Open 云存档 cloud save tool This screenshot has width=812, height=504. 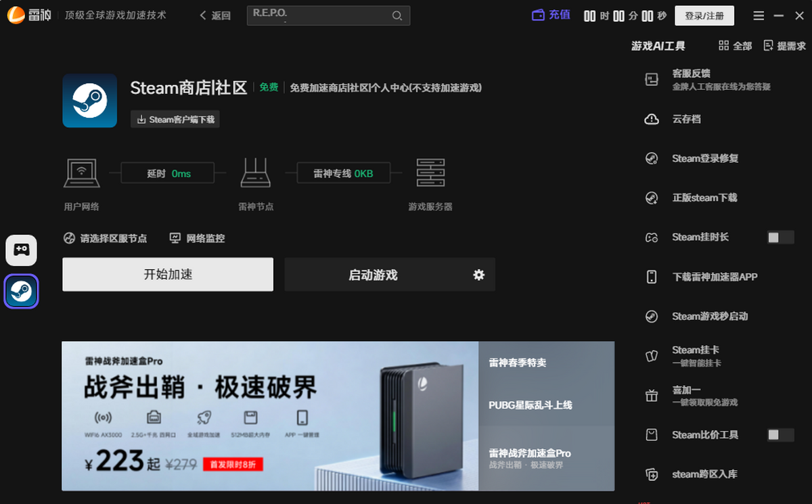click(x=686, y=119)
